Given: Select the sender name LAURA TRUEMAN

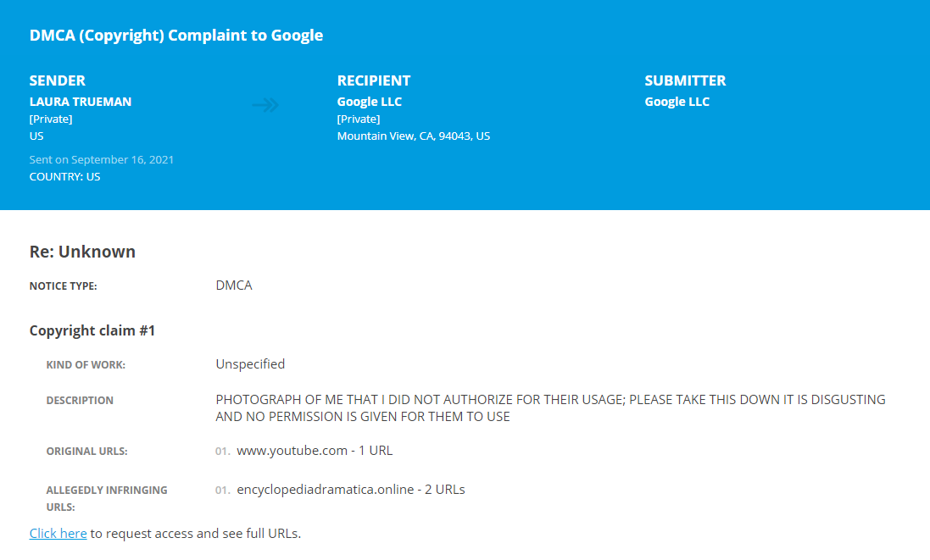Looking at the screenshot, I should (x=81, y=102).
